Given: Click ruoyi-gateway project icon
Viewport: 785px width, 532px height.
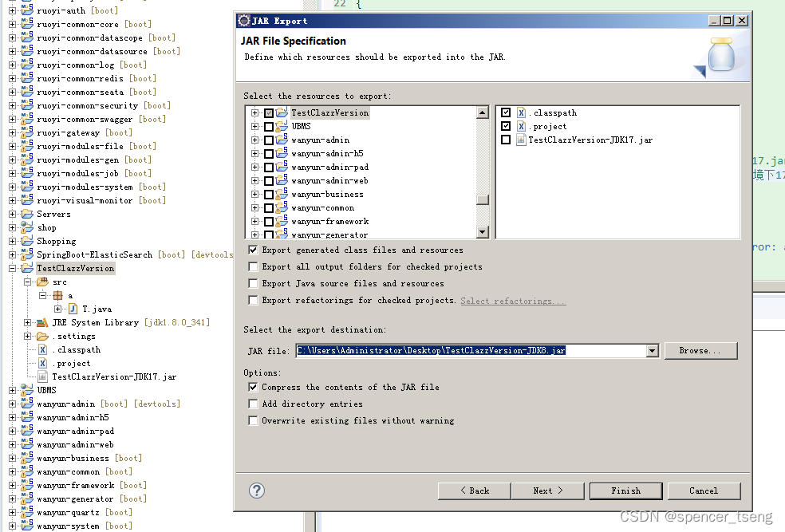Looking at the screenshot, I should (x=27, y=132).
